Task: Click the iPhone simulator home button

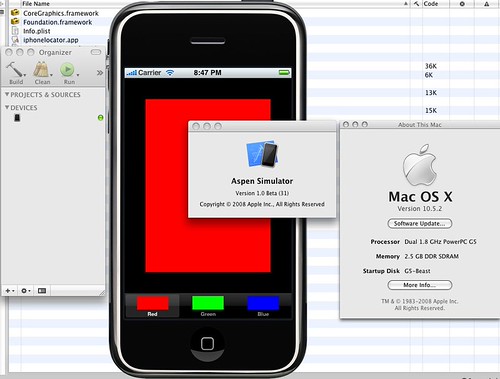Action: click(x=207, y=344)
